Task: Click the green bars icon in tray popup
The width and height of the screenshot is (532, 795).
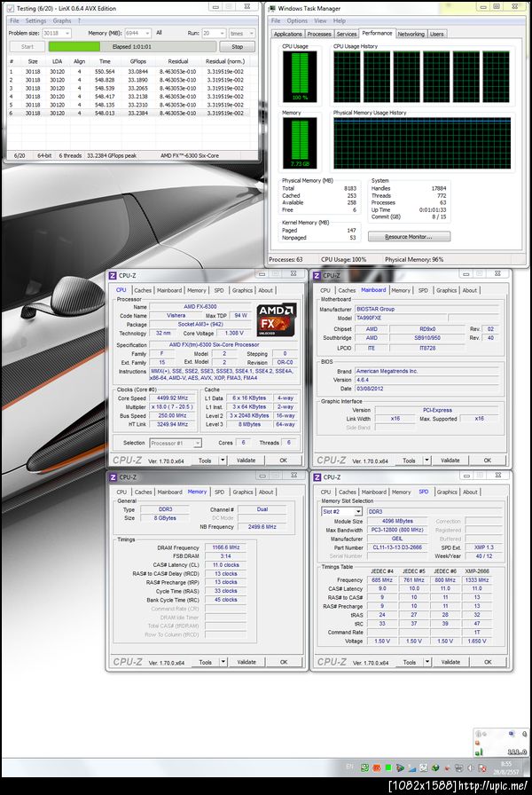Action: point(479,752)
